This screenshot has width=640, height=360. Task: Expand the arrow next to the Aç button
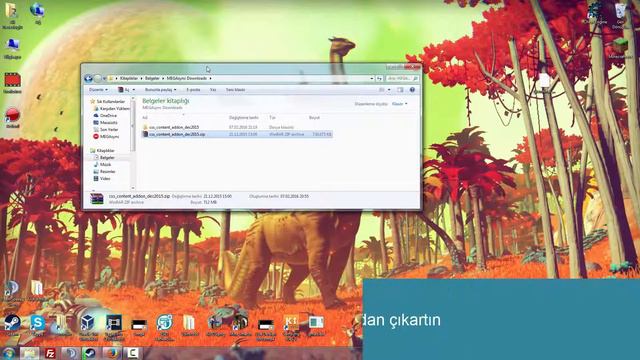pos(133,90)
